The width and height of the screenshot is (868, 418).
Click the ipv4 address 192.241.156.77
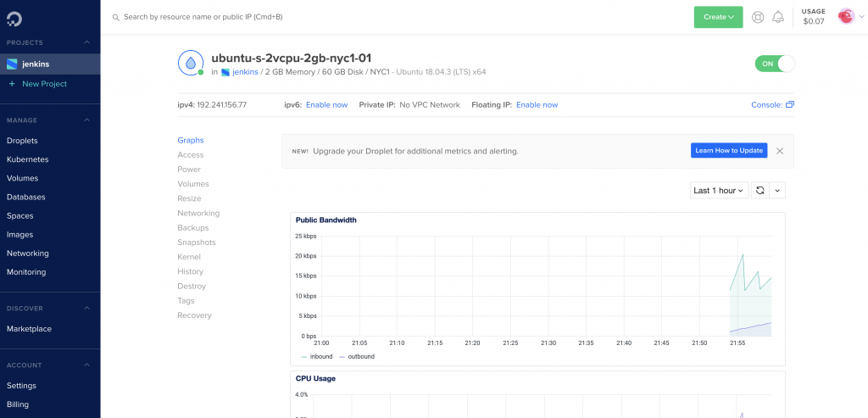pyautogui.click(x=221, y=104)
